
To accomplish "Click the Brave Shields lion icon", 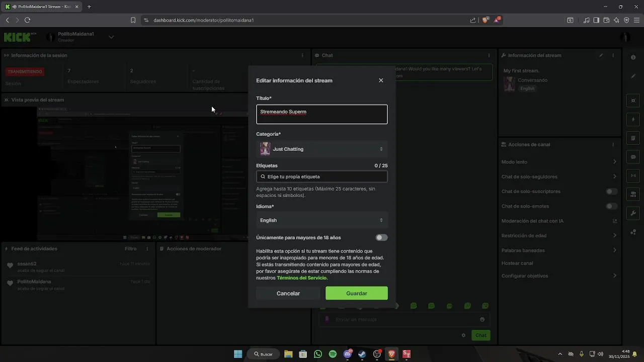I will (486, 20).
